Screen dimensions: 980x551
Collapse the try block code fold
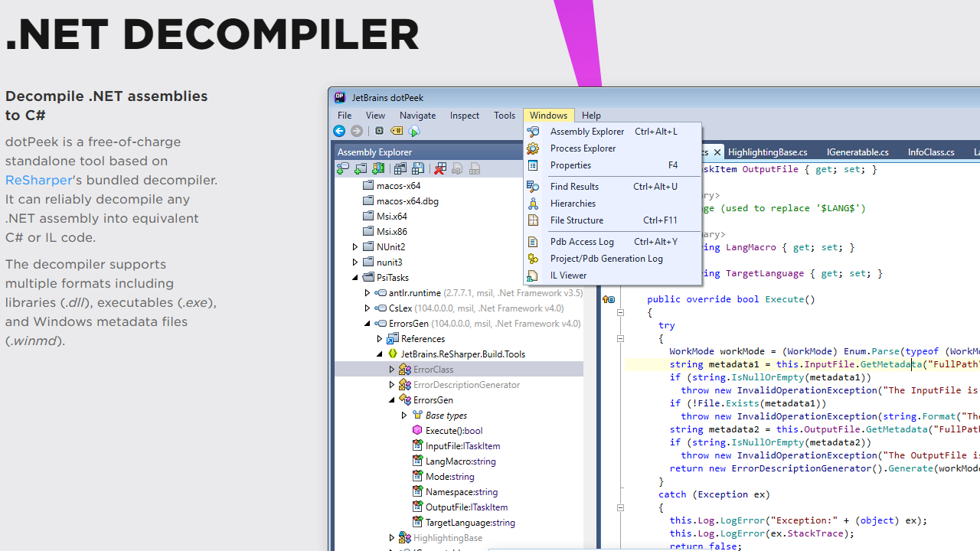click(620, 338)
